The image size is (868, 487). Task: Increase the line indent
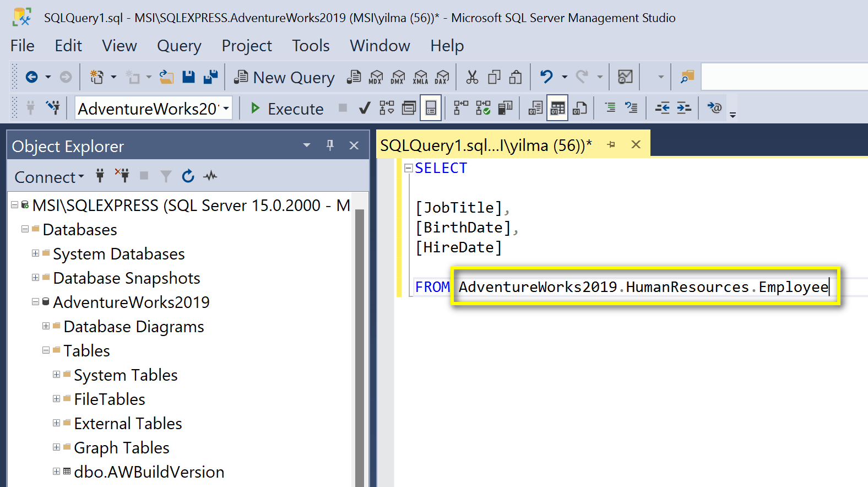click(684, 108)
